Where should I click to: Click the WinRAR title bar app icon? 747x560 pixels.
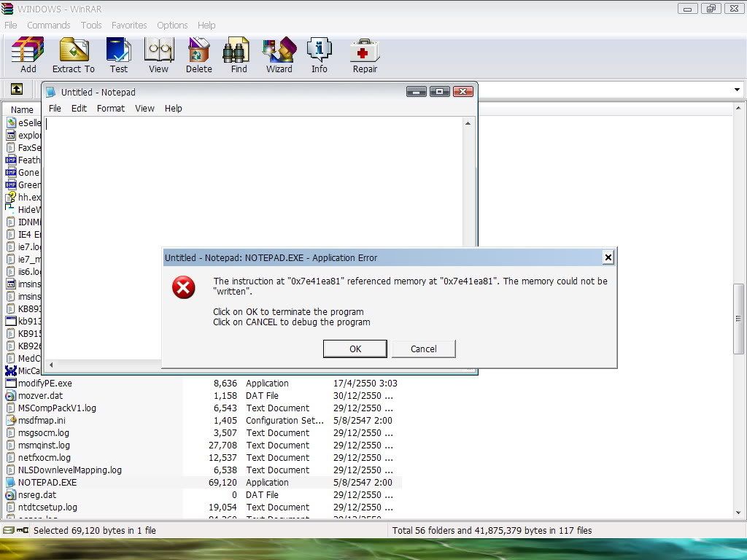(7, 9)
